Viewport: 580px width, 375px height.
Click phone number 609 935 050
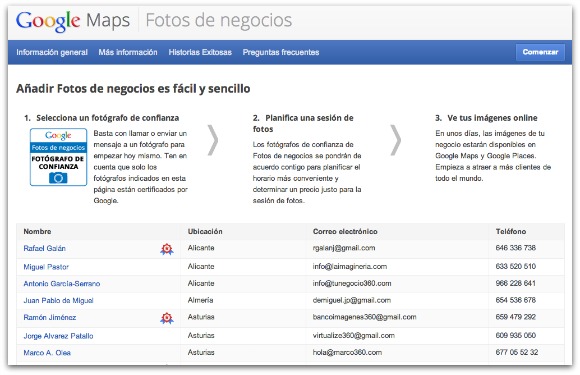pyautogui.click(x=516, y=335)
